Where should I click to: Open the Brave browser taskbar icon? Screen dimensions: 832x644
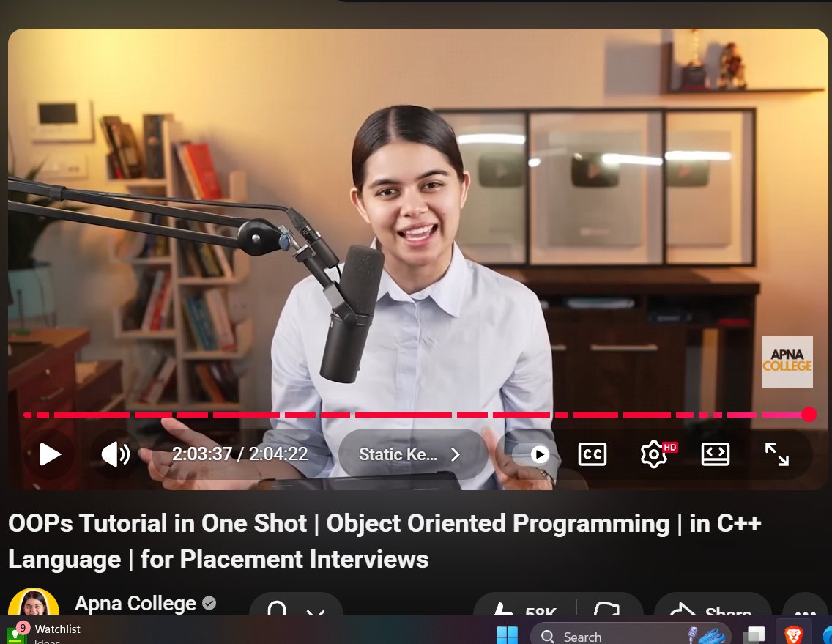(x=794, y=634)
